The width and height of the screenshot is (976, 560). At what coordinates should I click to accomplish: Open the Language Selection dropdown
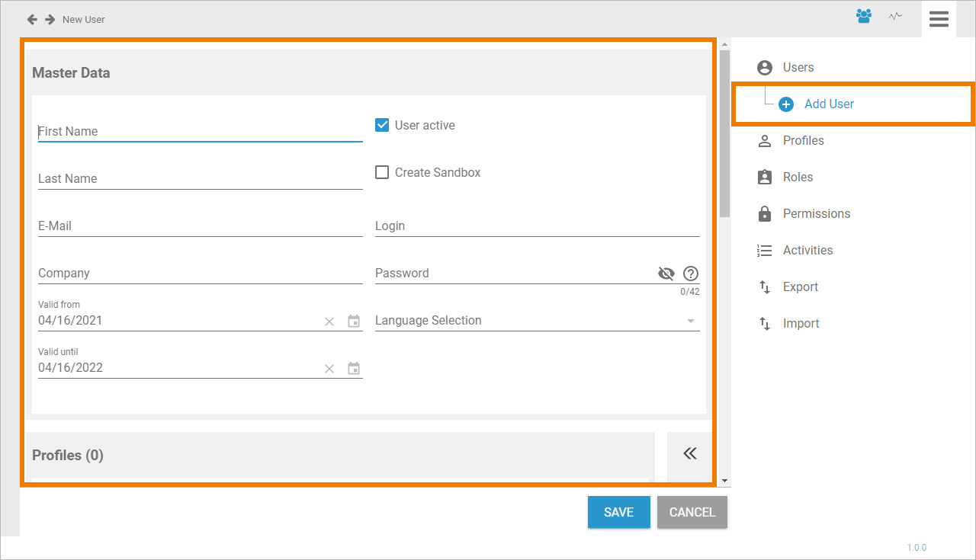pos(537,321)
